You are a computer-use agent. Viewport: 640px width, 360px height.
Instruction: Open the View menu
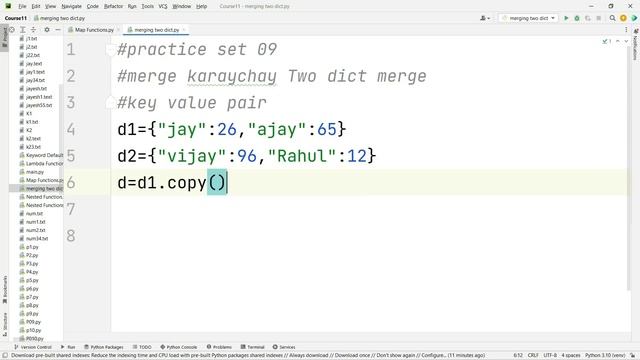coord(51,7)
